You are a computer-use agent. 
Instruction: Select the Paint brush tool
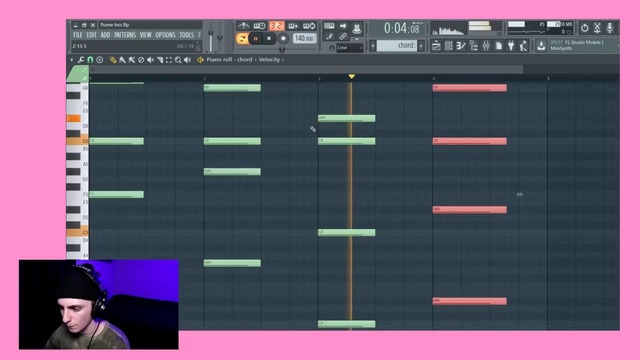122,60
